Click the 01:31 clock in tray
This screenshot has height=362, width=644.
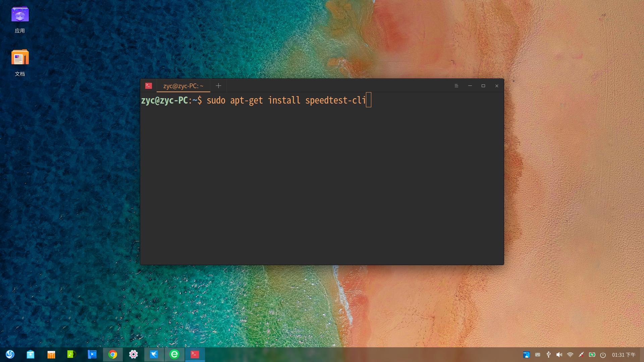click(623, 355)
